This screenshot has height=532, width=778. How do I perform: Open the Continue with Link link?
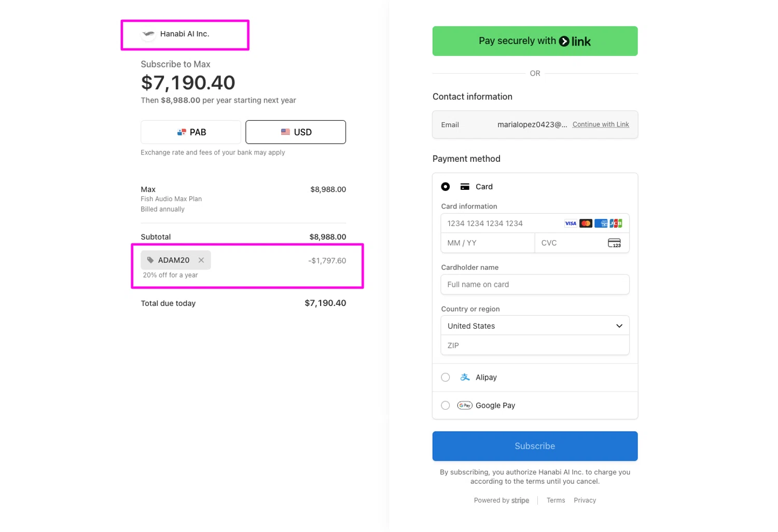coord(601,124)
